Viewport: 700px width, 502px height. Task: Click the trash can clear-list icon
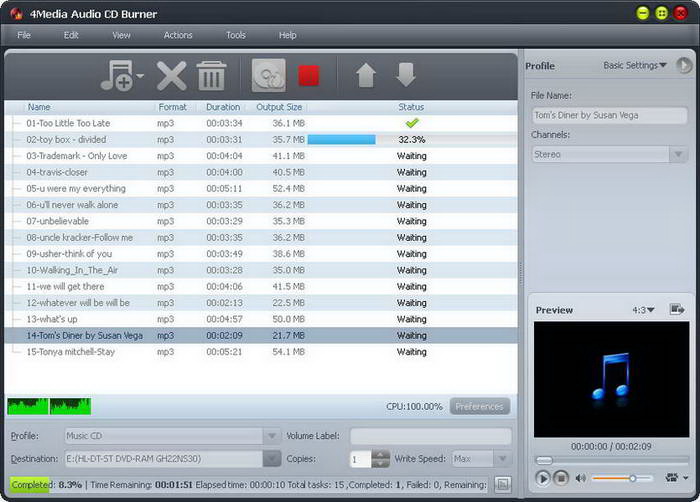coord(211,76)
